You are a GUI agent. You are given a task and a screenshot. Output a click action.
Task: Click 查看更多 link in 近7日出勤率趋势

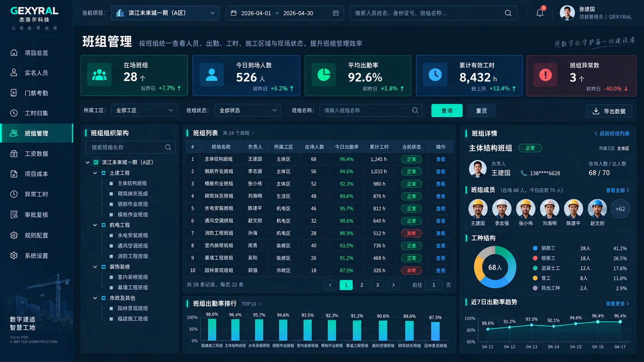617,304
